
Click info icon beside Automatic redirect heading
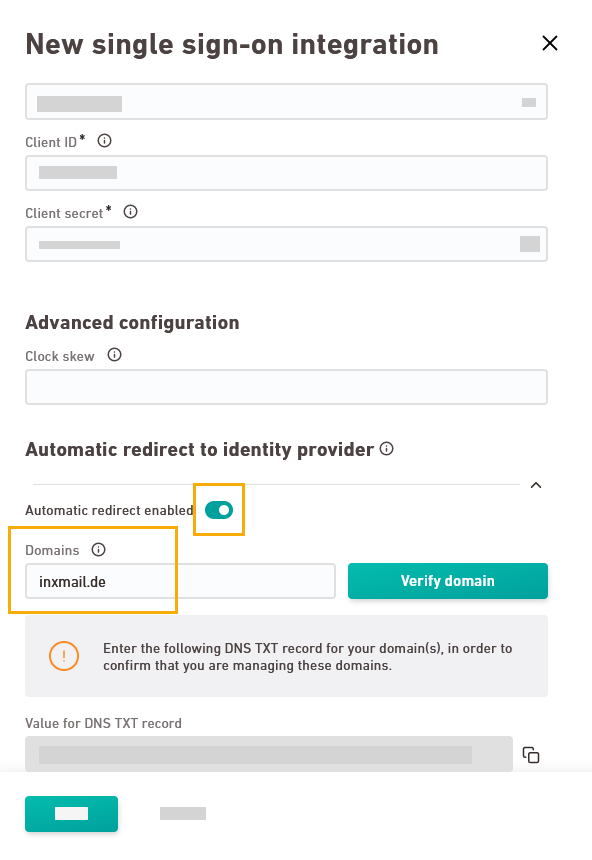point(387,449)
